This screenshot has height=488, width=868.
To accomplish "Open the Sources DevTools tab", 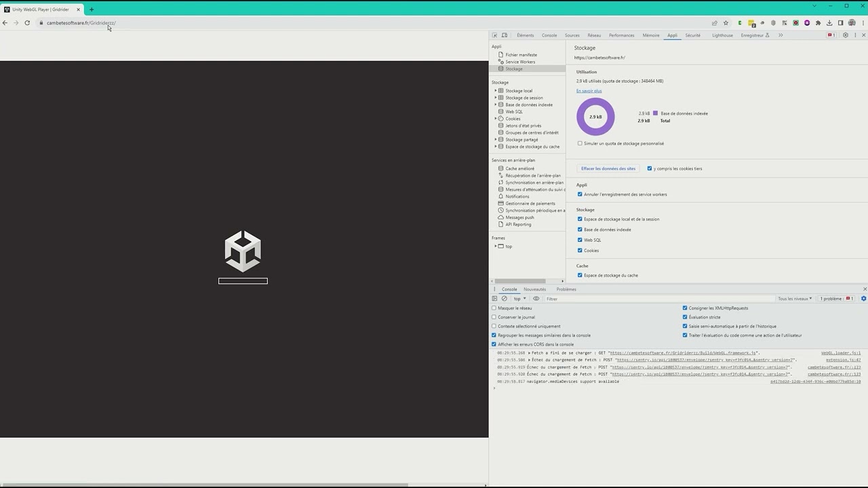I will [572, 35].
